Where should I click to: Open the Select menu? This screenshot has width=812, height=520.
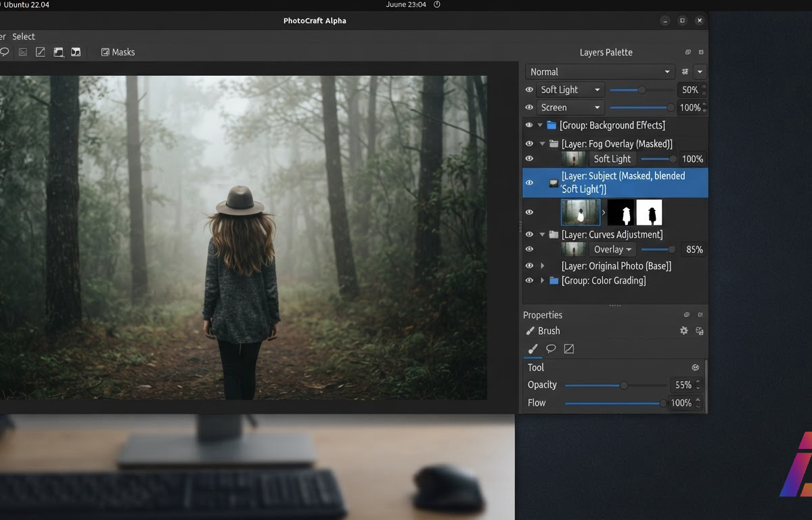pyautogui.click(x=24, y=37)
